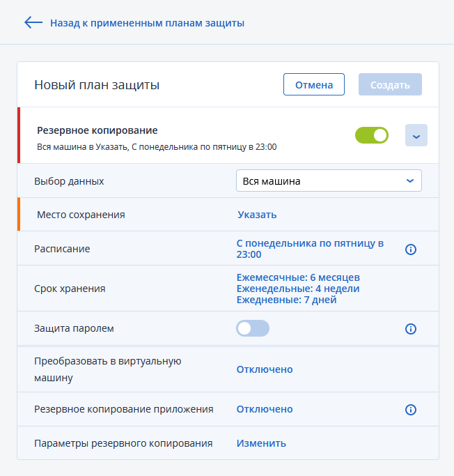Screen dimensions: 454x476
Task: Disable the Резервное копирование toggle
Action: 371,135
